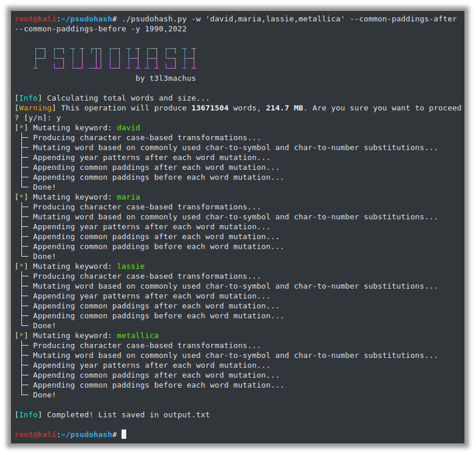
Task: Click 'Done!' under the maria keyword
Action: pos(44,256)
